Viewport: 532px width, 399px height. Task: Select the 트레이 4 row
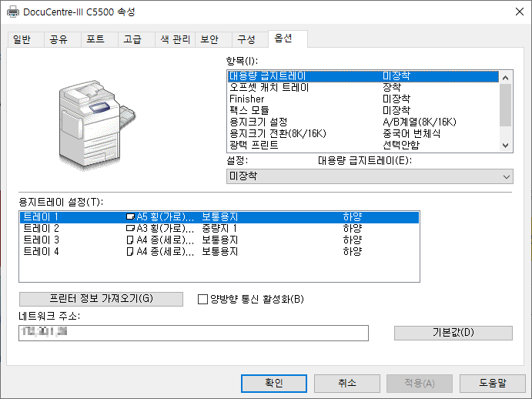219,252
